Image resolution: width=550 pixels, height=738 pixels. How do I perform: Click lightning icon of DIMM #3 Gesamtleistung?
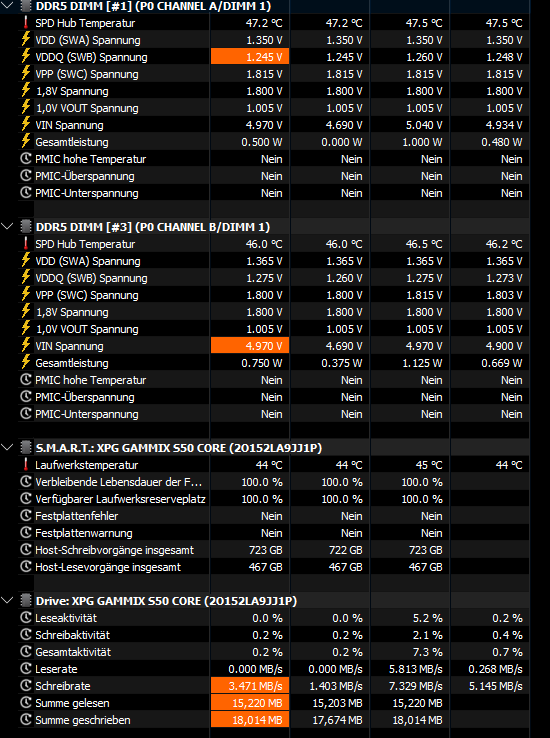click(26, 362)
